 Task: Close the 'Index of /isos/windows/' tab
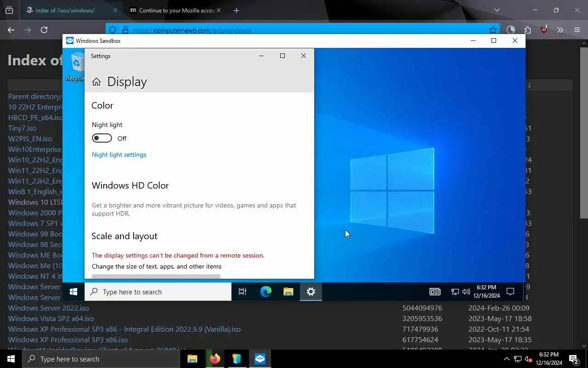point(115,10)
